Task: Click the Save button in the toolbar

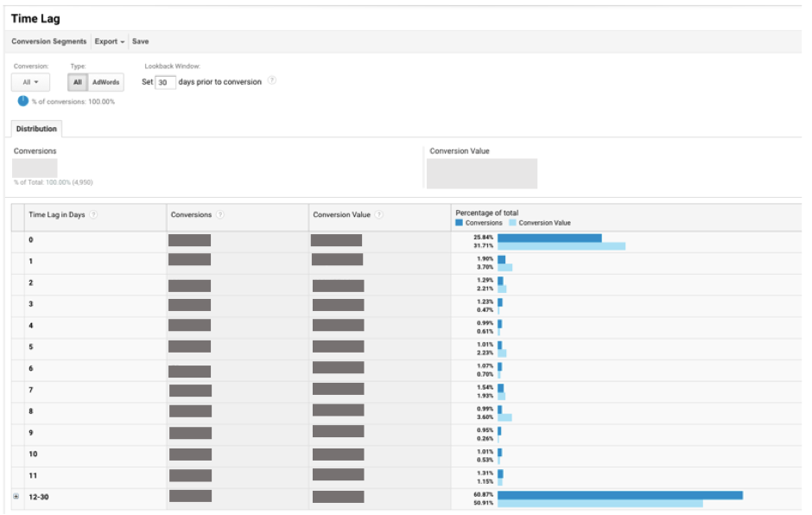Action: 140,41
